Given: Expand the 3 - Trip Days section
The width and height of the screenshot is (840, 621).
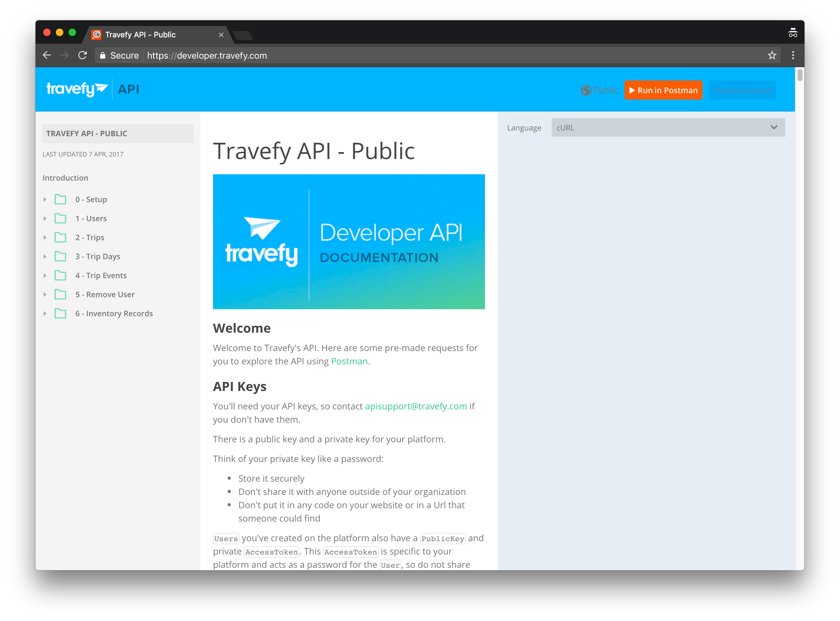Looking at the screenshot, I should [x=45, y=256].
